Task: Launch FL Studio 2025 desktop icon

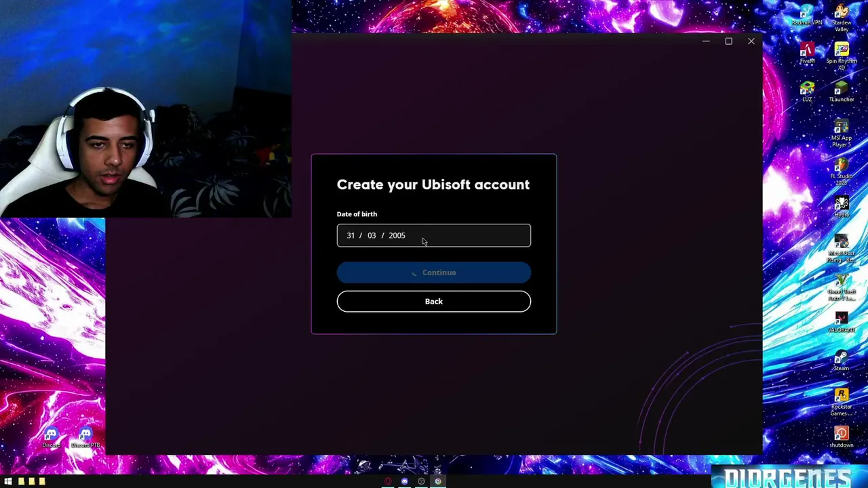Action: (x=842, y=172)
